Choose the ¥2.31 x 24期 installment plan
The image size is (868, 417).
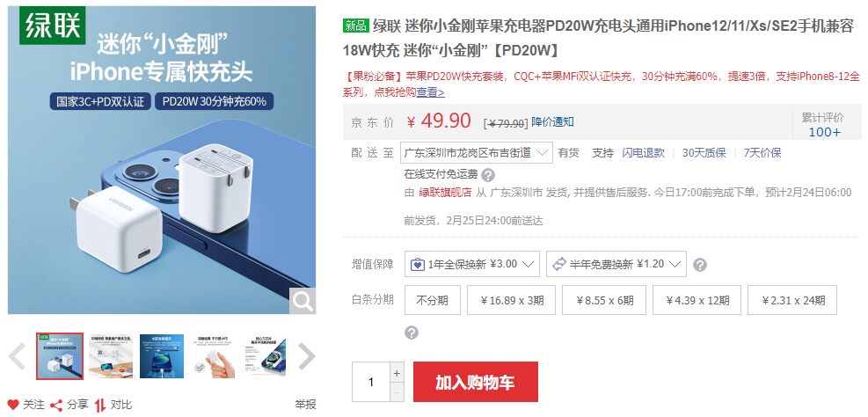pyautogui.click(x=792, y=300)
